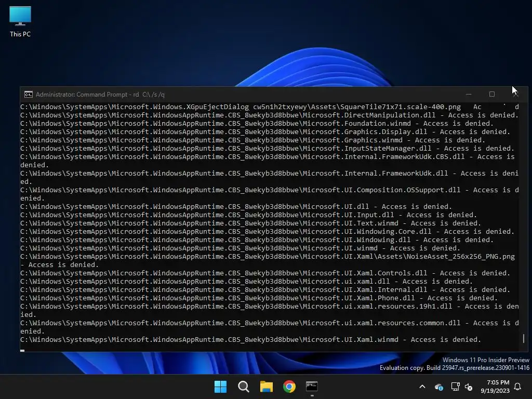Open the notifications bell
This screenshot has height=399, width=532.
coord(518,387)
